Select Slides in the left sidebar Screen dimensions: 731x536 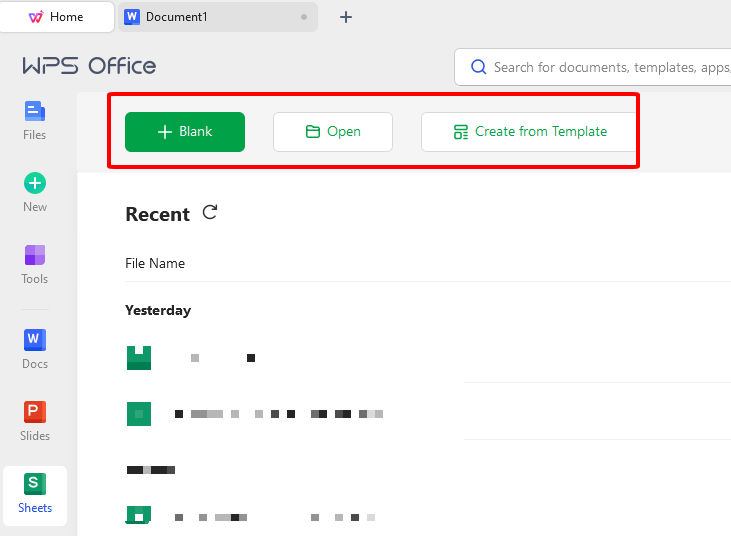pyautogui.click(x=34, y=421)
